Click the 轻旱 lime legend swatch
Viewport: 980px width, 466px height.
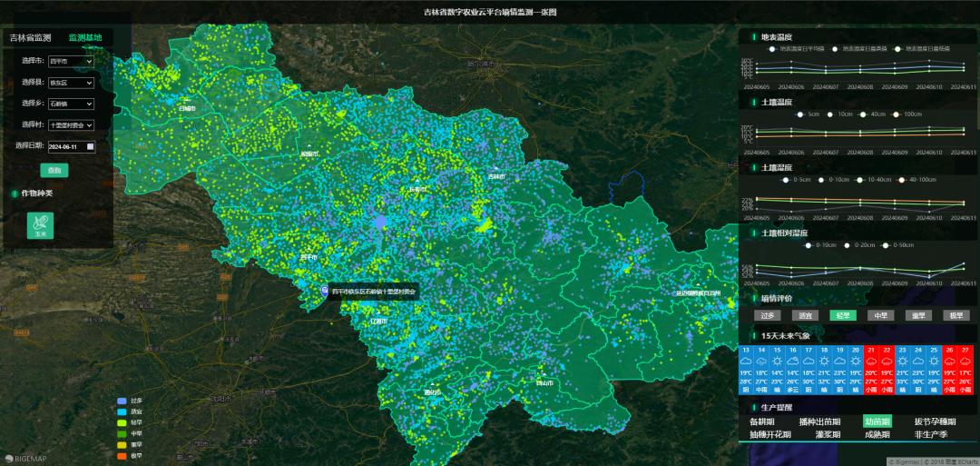click(122, 422)
